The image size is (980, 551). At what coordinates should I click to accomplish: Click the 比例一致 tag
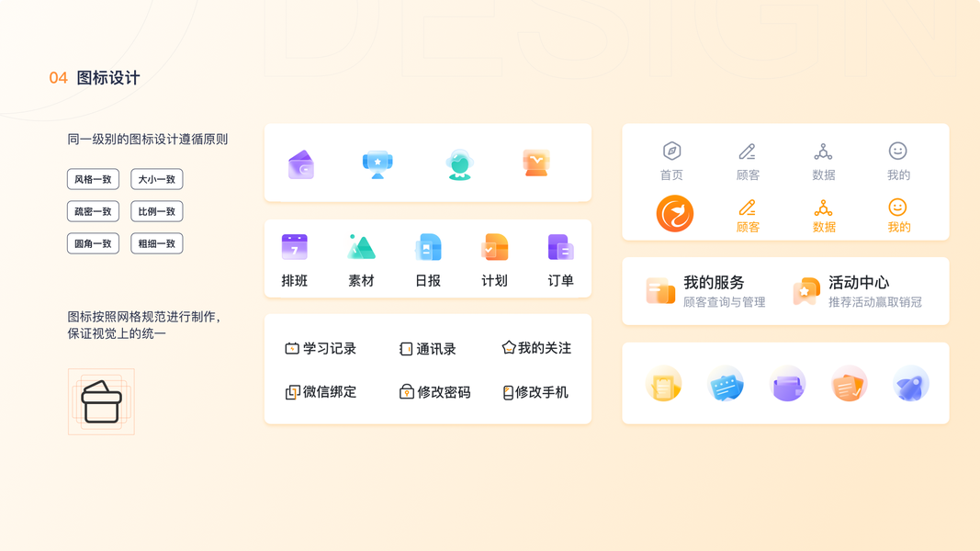point(157,211)
